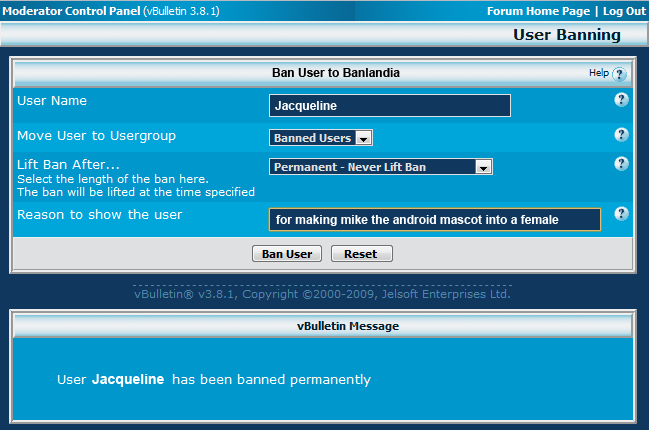Image resolution: width=649 pixels, height=430 pixels.
Task: Click the reason to show user field
Action: click(x=435, y=219)
